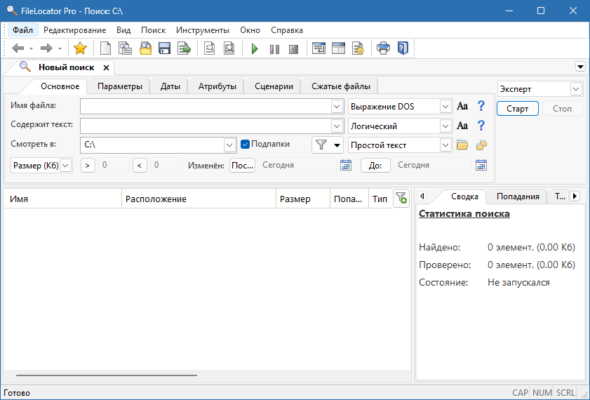Open saved search with the yellow folder icon

(145, 48)
